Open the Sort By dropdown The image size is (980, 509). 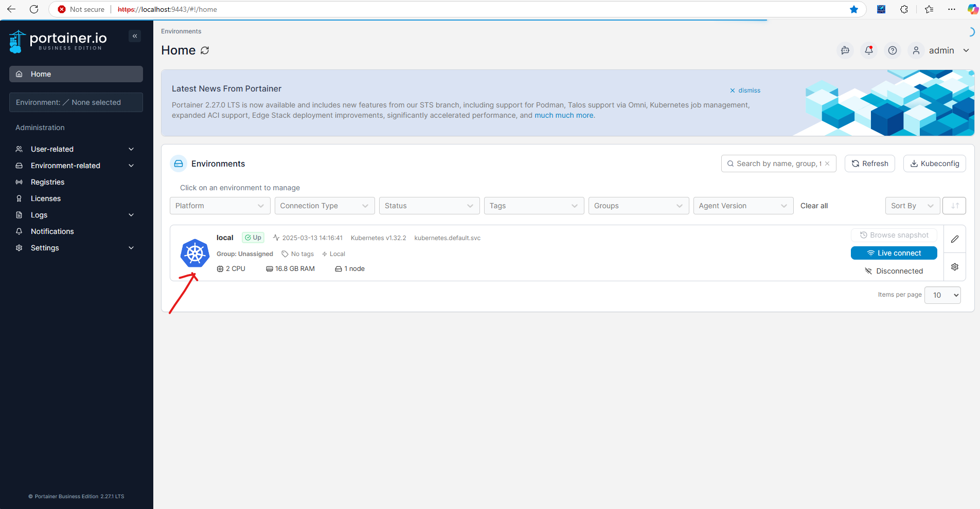tap(913, 206)
